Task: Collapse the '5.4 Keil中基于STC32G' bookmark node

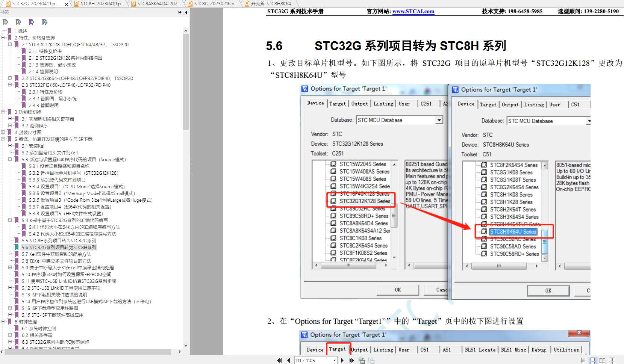Action: click(10, 220)
